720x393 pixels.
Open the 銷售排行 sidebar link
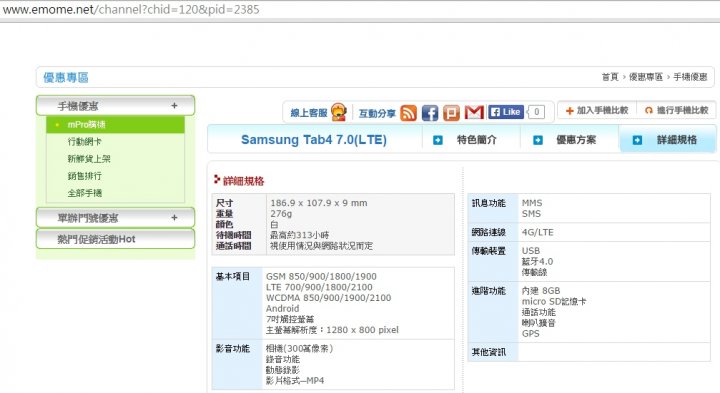click(x=84, y=176)
